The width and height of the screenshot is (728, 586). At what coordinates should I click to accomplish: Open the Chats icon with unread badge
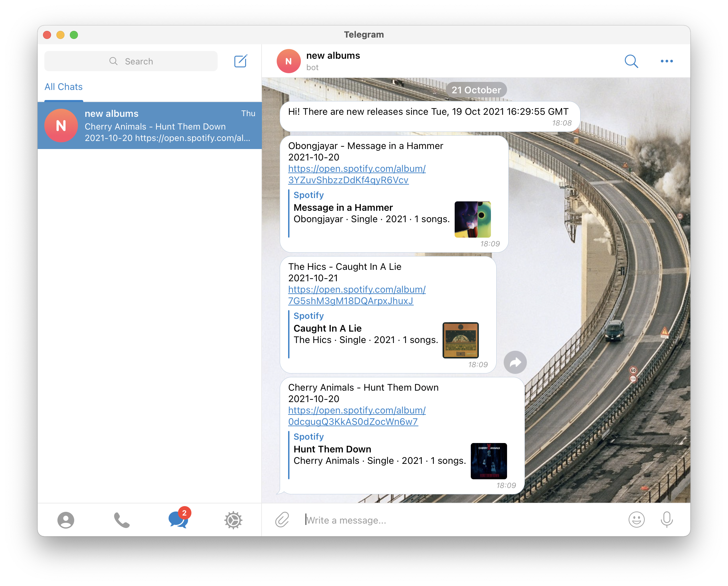pyautogui.click(x=178, y=520)
